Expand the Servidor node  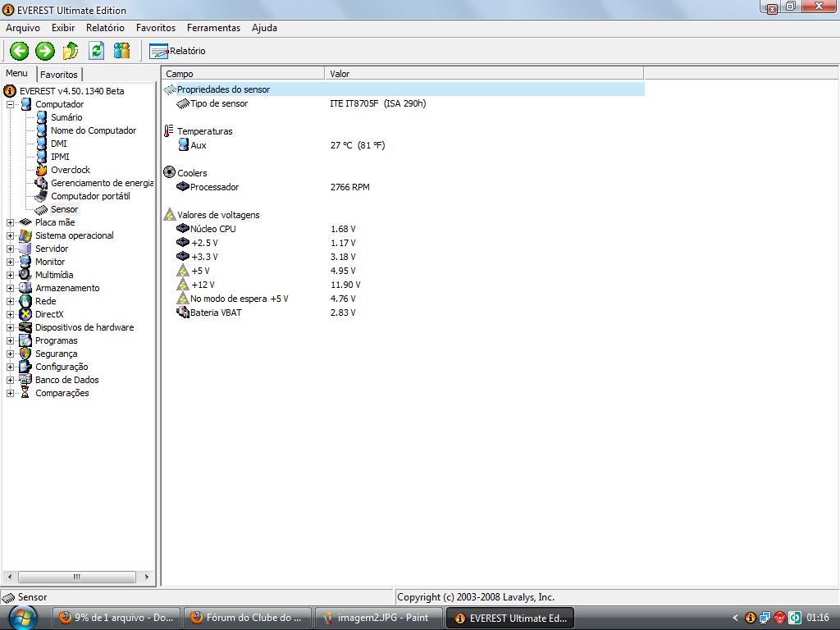tap(10, 249)
